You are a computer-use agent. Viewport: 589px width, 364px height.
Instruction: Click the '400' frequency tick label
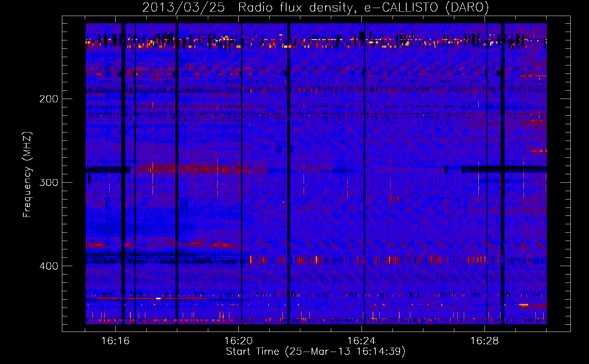(48, 266)
